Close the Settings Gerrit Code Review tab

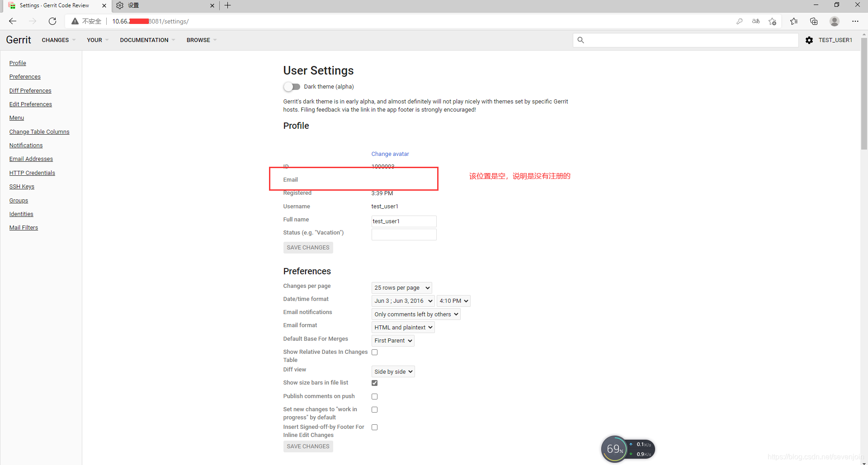104,6
